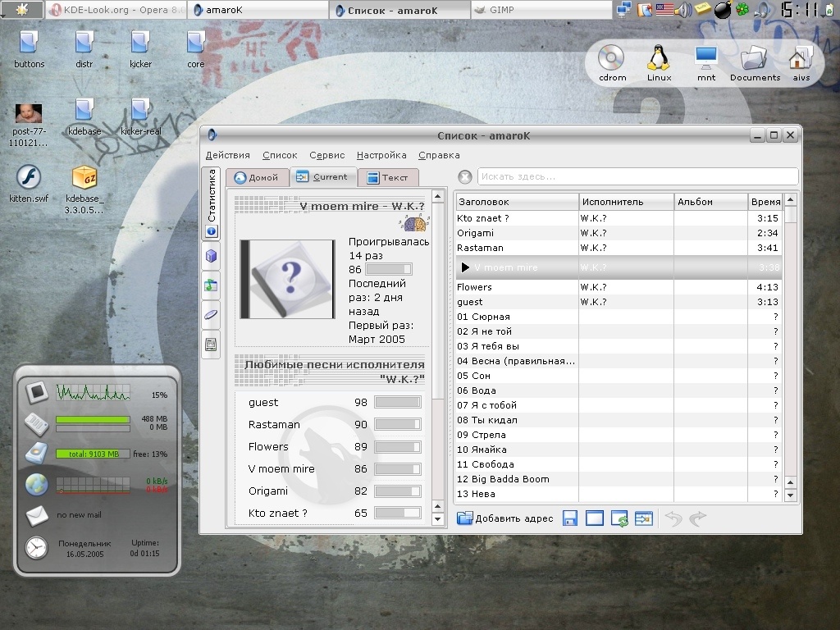Click the context browser scroll-down arrow
The height and width of the screenshot is (630, 840).
(x=438, y=518)
